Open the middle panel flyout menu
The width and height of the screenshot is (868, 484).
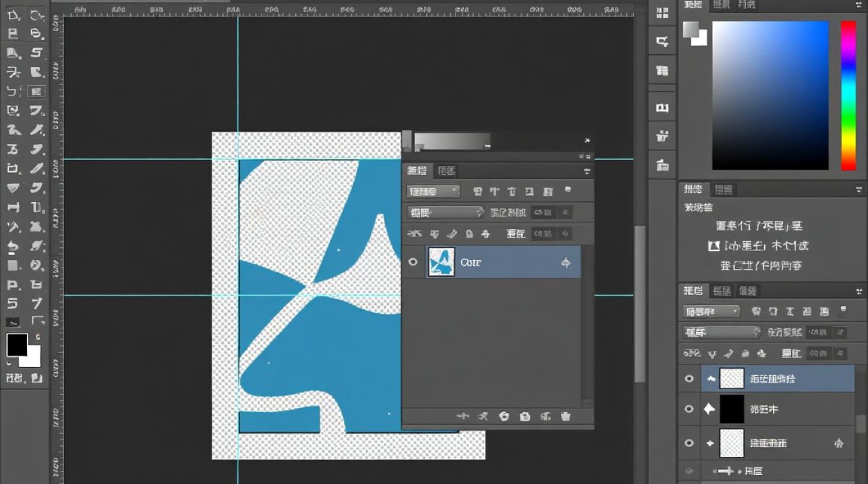pyautogui.click(x=859, y=190)
